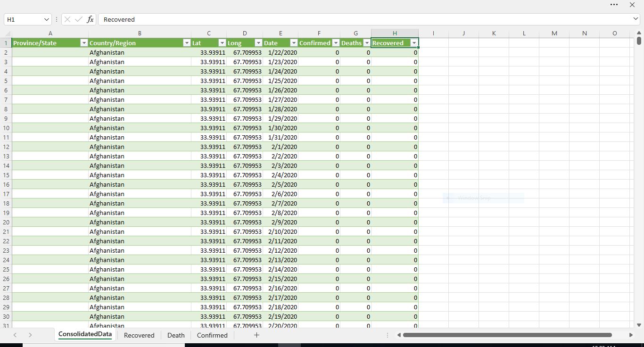Click the Insert Function fx icon

click(x=90, y=19)
